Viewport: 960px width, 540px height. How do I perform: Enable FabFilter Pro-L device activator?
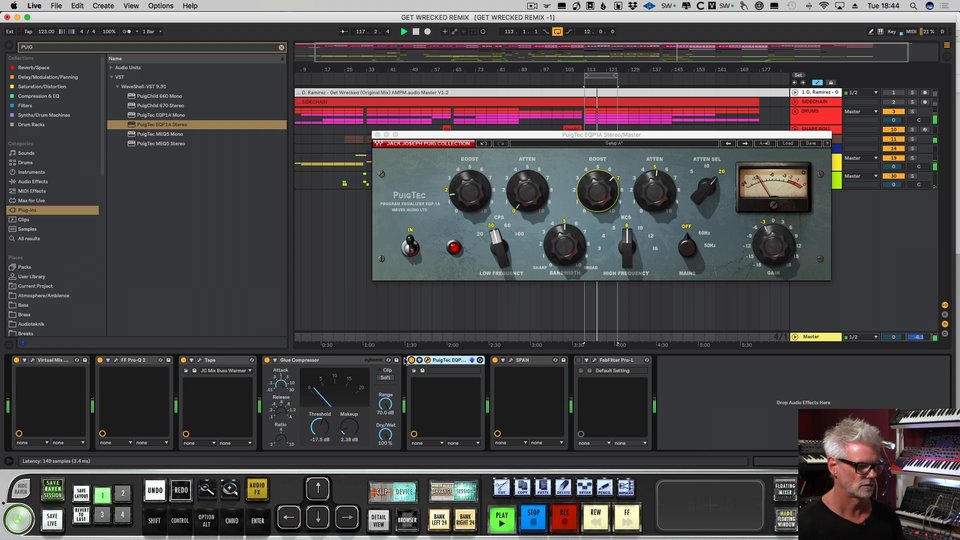click(579, 360)
